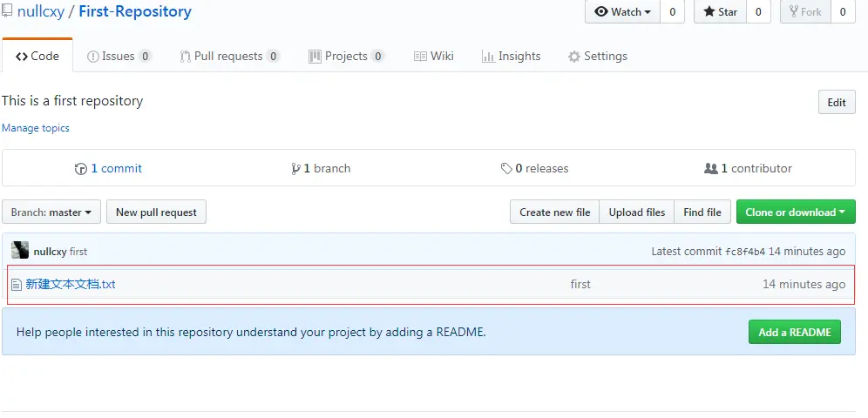Open the Watch dropdown button
Screen dimensions: 868x418
pyautogui.click(x=623, y=11)
